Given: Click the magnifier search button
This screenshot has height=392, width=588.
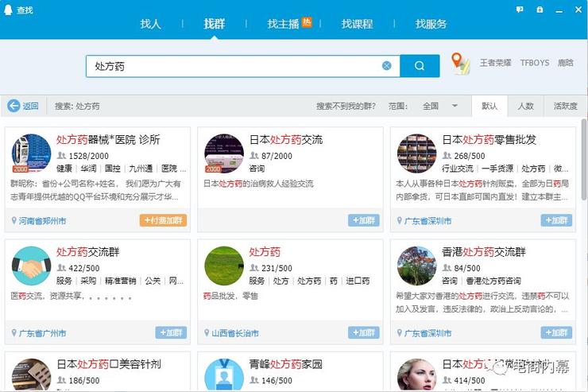Looking at the screenshot, I should 420,66.
